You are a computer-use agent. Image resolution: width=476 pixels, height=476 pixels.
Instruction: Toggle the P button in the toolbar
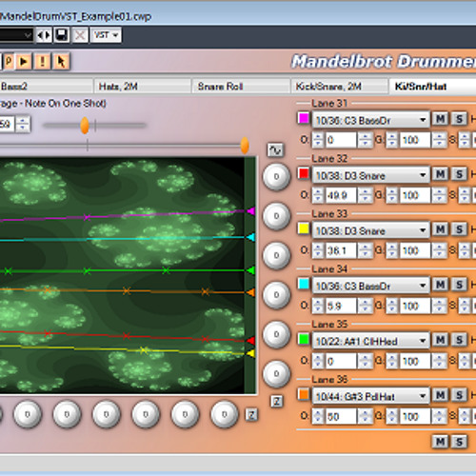[x=9, y=61]
